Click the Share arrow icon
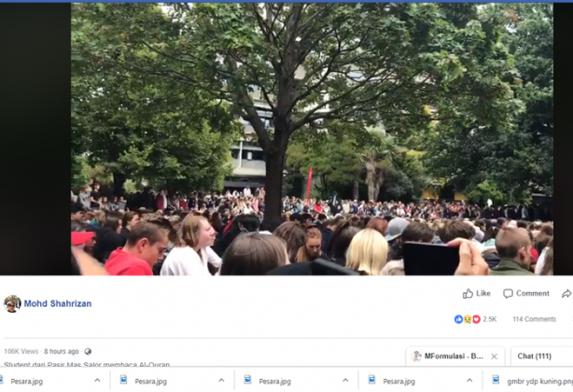Screen dimensions: 573x392 [566, 294]
